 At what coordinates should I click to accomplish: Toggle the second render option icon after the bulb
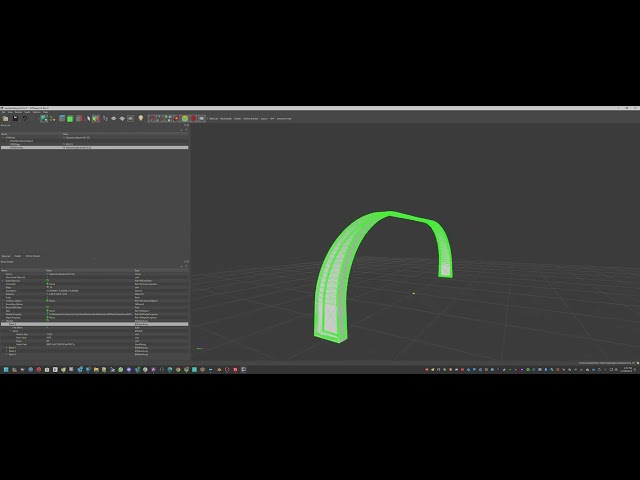coord(160,118)
